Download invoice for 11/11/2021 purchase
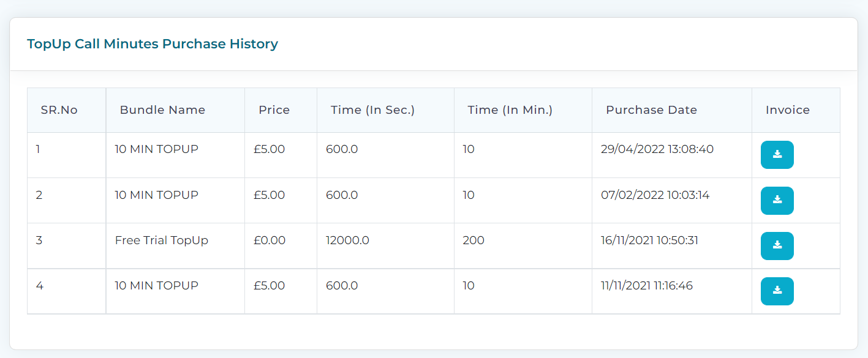 777,291
